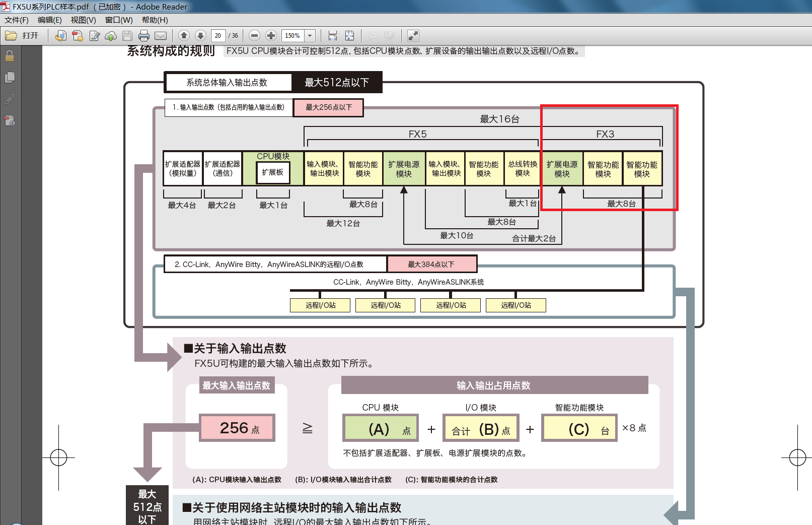The image size is (812, 525).
Task: Open the 视图(V) menu
Action: [x=83, y=20]
